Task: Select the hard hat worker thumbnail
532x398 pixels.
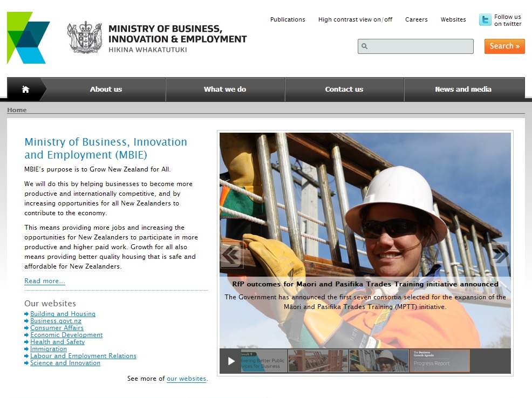Action: [379, 361]
